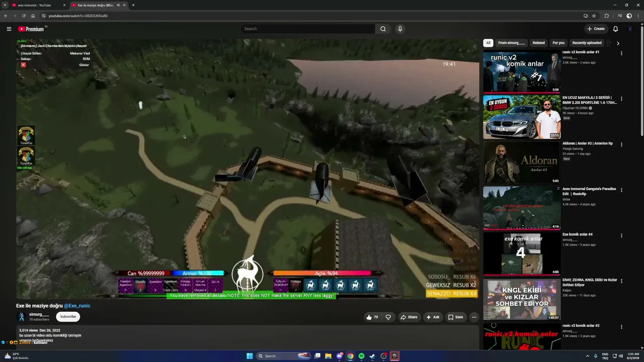Go back in browser history
Image resolution: width=644 pixels, height=362 pixels.
6,16
